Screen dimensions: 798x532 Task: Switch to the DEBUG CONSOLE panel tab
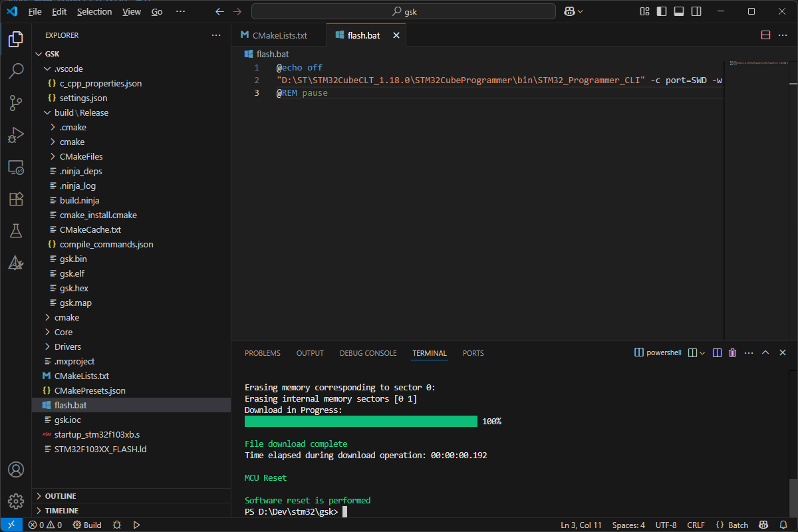[368, 353]
